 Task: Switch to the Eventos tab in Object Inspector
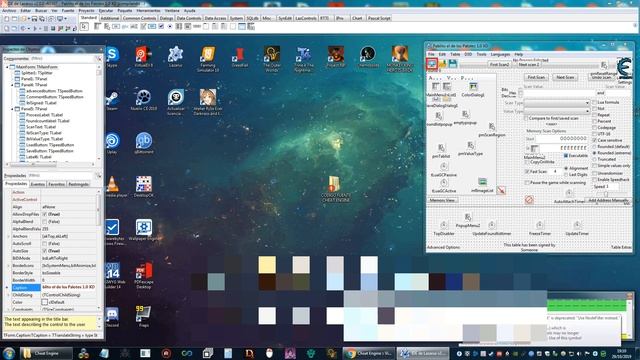click(x=38, y=184)
